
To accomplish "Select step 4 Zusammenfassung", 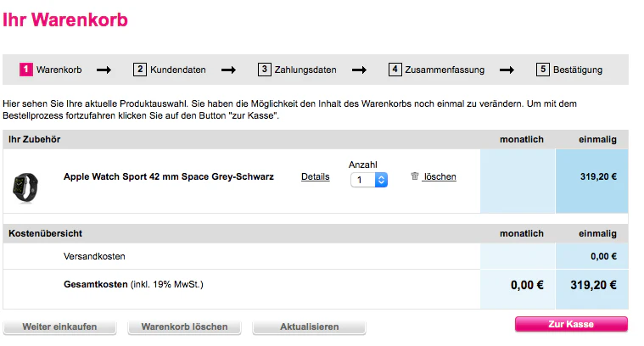I will tap(437, 70).
